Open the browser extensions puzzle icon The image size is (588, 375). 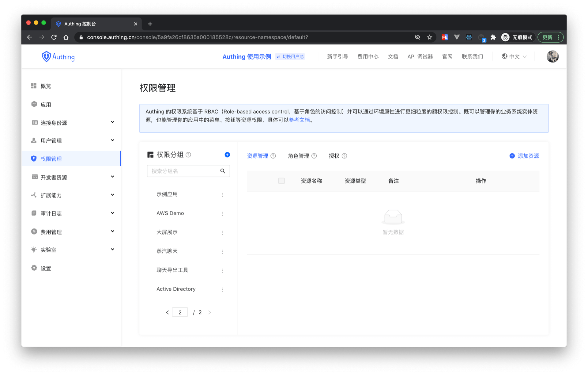(493, 37)
